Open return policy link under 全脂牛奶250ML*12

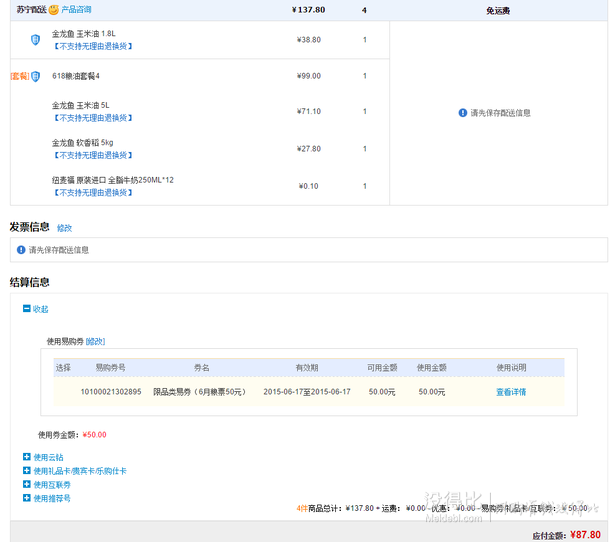[x=92, y=193]
